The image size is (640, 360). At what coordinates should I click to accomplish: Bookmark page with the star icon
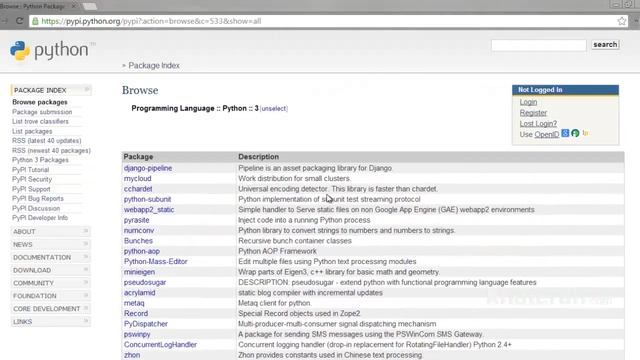[621, 21]
